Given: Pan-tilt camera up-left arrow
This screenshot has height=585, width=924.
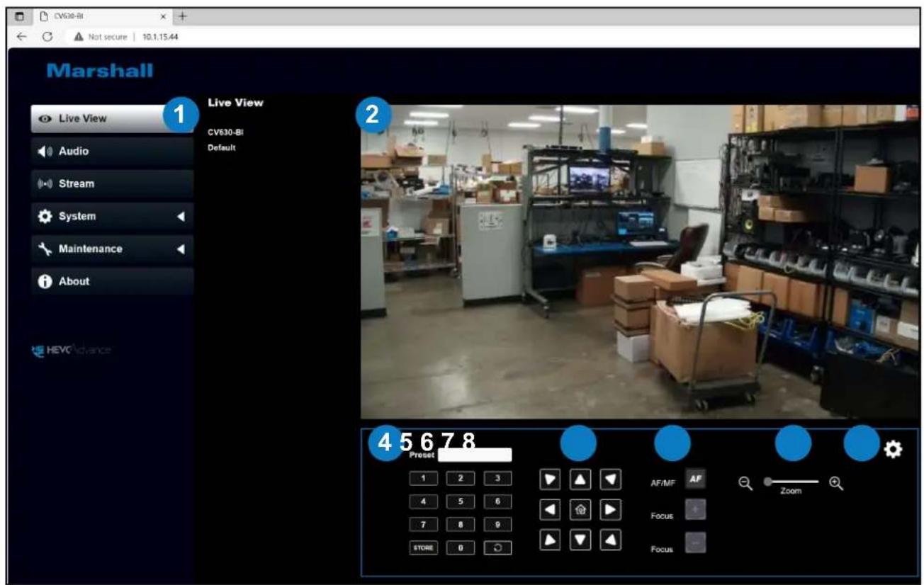Looking at the screenshot, I should click(548, 479).
